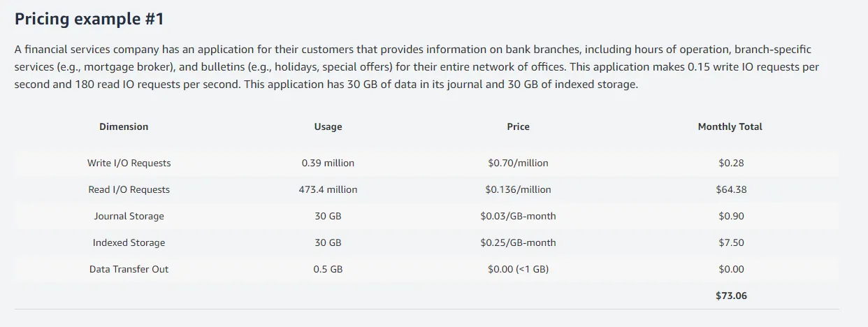Select the Data Transfer Out row label

[129, 269]
